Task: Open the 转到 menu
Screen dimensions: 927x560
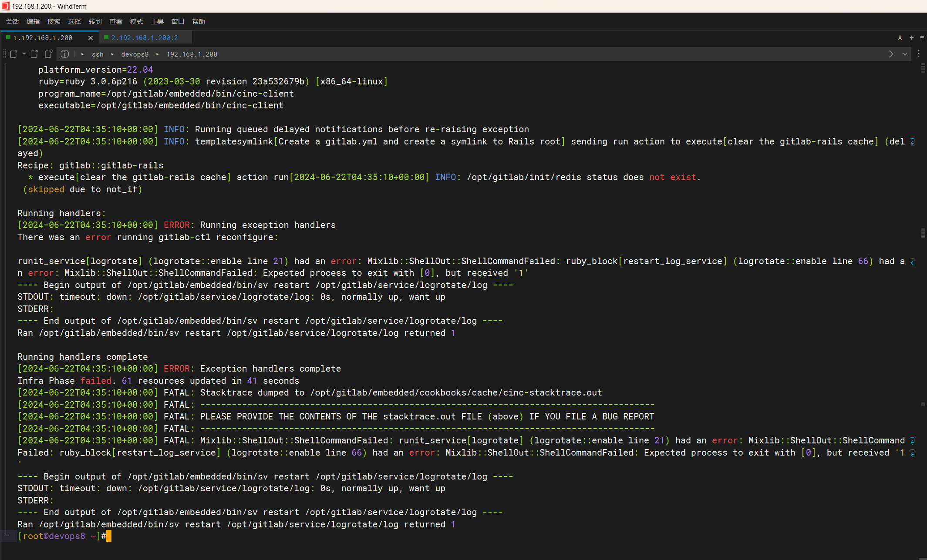Action: (x=95, y=21)
